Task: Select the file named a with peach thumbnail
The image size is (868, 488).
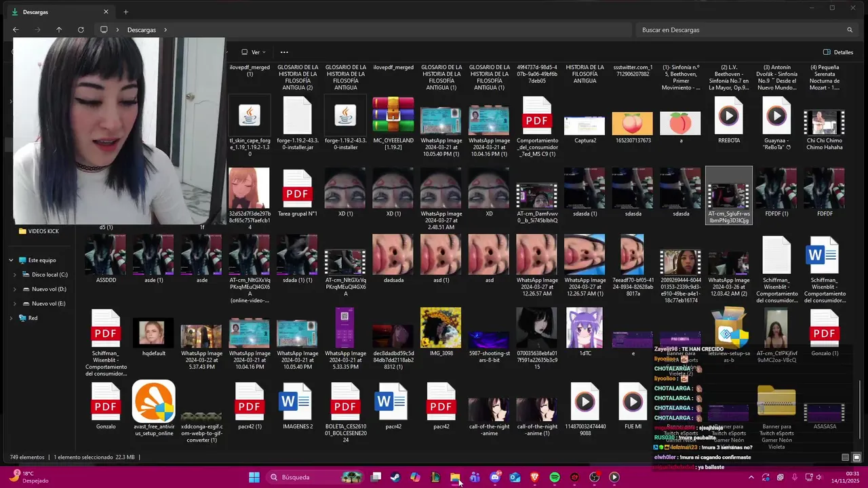Action: coord(681,129)
